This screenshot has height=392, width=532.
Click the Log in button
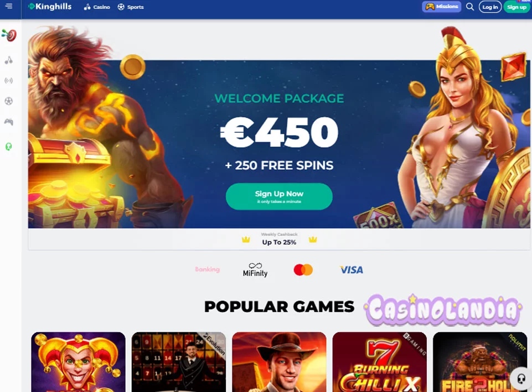click(490, 7)
